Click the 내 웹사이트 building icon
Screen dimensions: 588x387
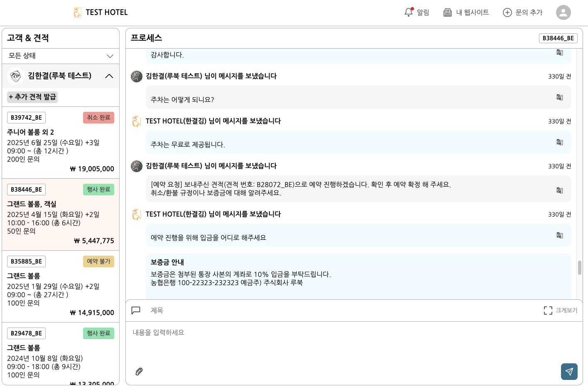[448, 12]
